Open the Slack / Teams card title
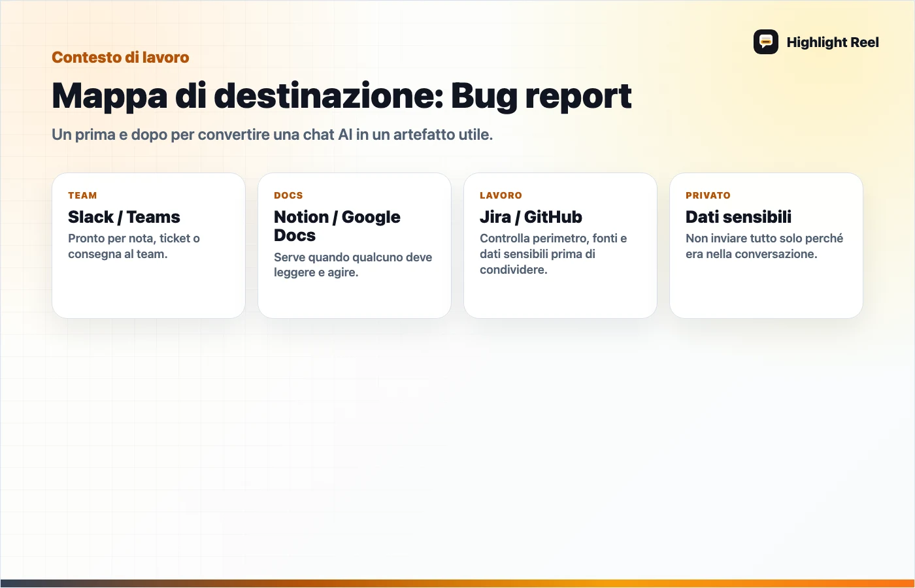This screenshot has height=588, width=915. (x=124, y=217)
